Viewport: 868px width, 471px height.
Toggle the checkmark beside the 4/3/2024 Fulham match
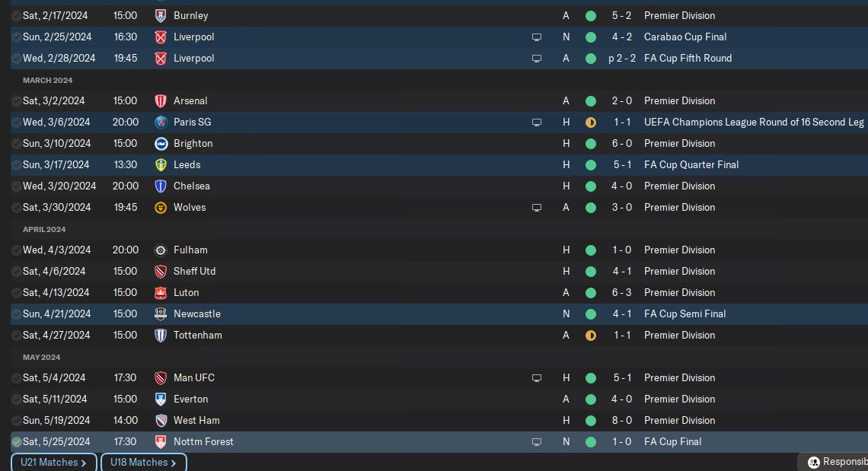pyautogui.click(x=16, y=250)
